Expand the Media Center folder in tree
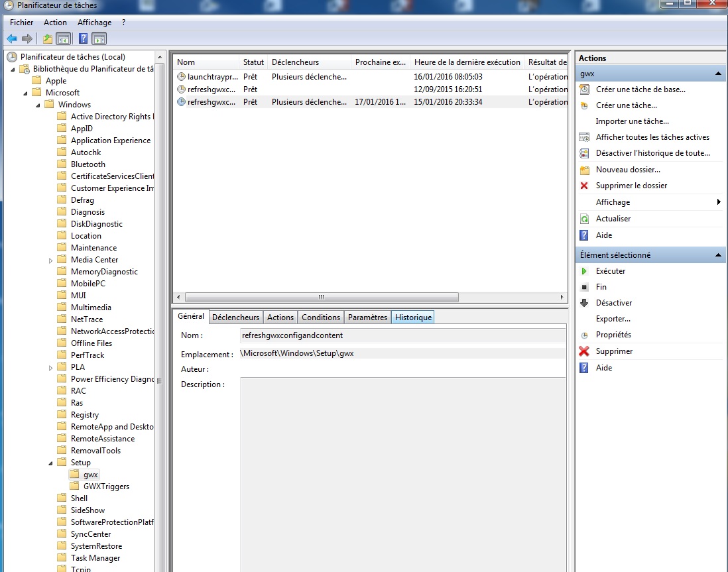The width and height of the screenshot is (728, 572). coord(51,260)
